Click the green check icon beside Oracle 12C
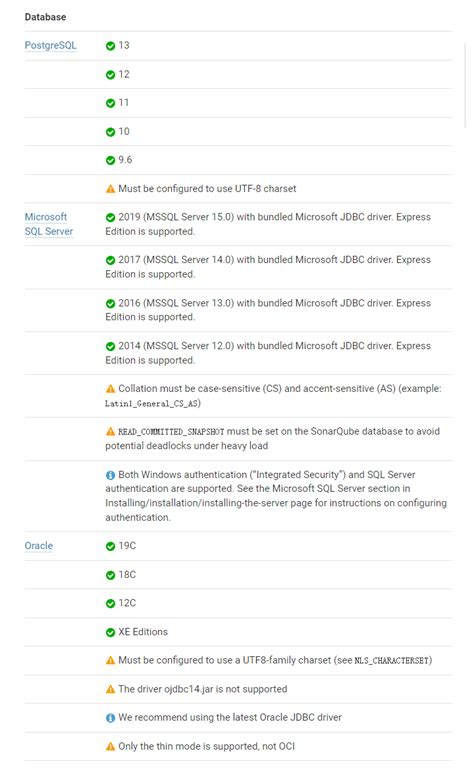Image resolution: width=474 pixels, height=770 pixels. pyautogui.click(x=111, y=604)
